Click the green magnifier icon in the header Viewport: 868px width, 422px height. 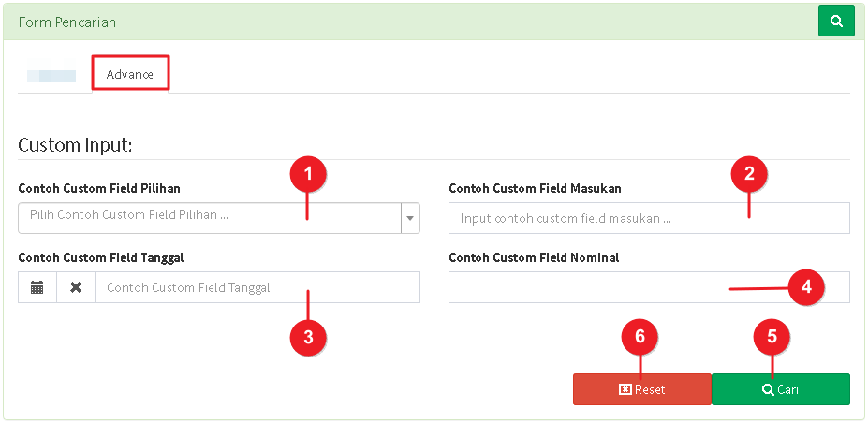click(x=836, y=21)
